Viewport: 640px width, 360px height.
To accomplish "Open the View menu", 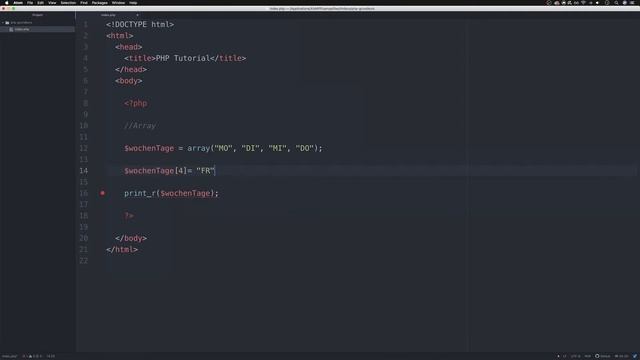I will (x=52, y=3).
